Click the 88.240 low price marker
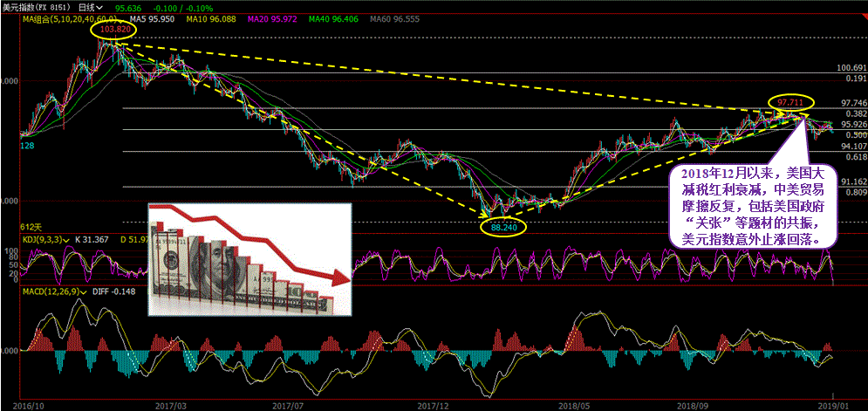Viewport: 868px width, 411px height. coord(504,226)
